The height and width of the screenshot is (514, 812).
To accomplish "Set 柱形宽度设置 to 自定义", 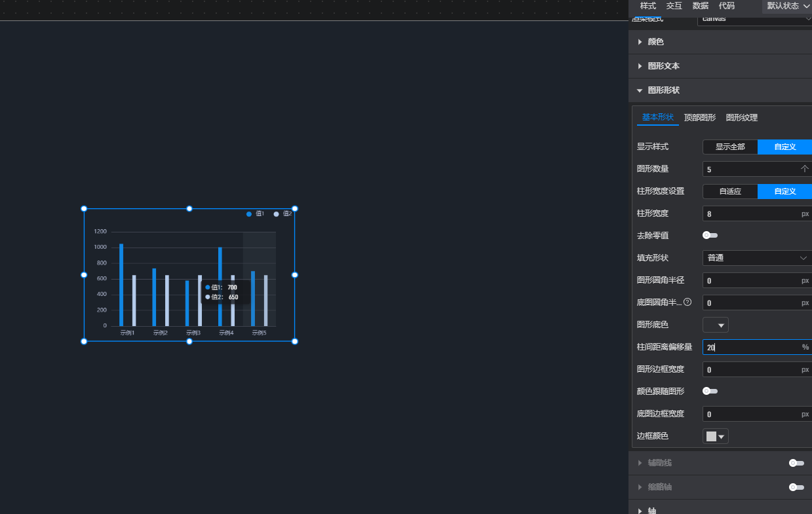I will (784, 191).
